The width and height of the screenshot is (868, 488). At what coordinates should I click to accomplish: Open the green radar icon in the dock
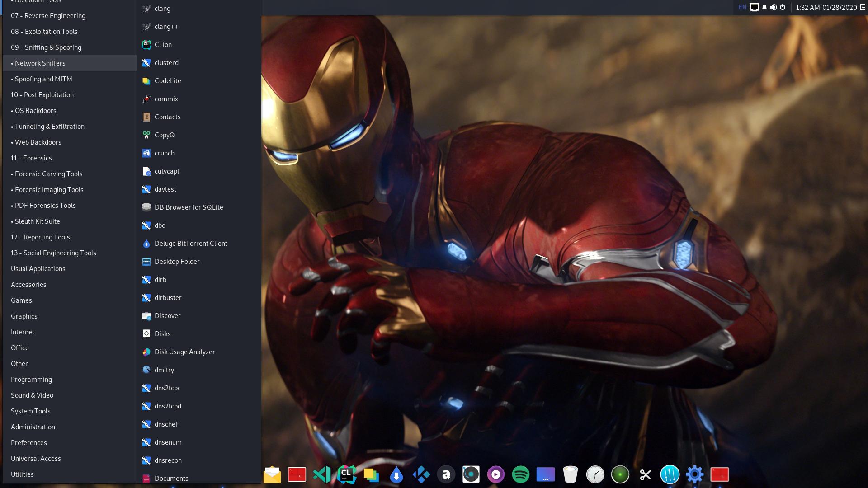tap(620, 474)
